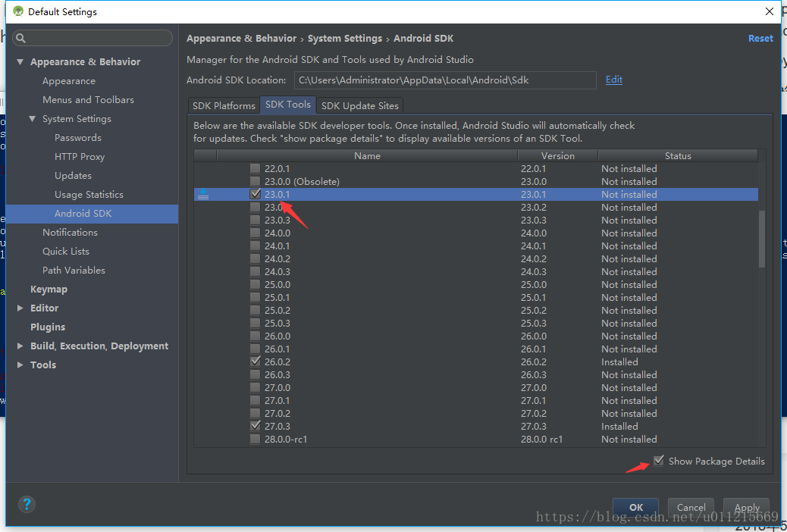The height and width of the screenshot is (532, 787).
Task: Check the 28.0.0-rc1 package checkbox
Action: click(x=256, y=439)
